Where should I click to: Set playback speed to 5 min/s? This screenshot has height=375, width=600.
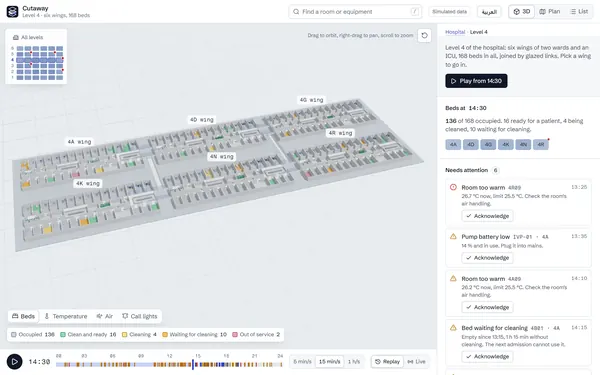pos(302,362)
